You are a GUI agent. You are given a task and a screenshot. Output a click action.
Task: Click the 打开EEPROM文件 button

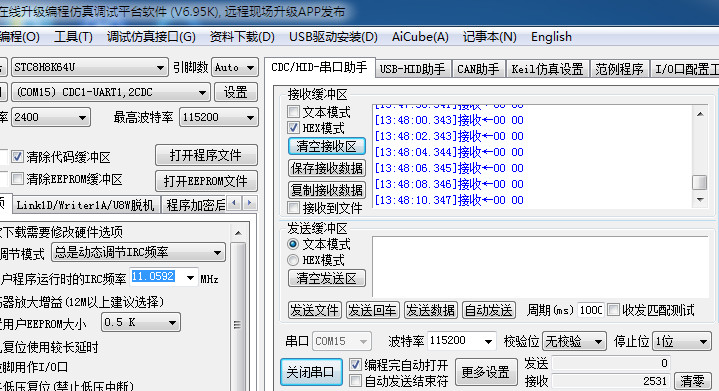tap(206, 181)
